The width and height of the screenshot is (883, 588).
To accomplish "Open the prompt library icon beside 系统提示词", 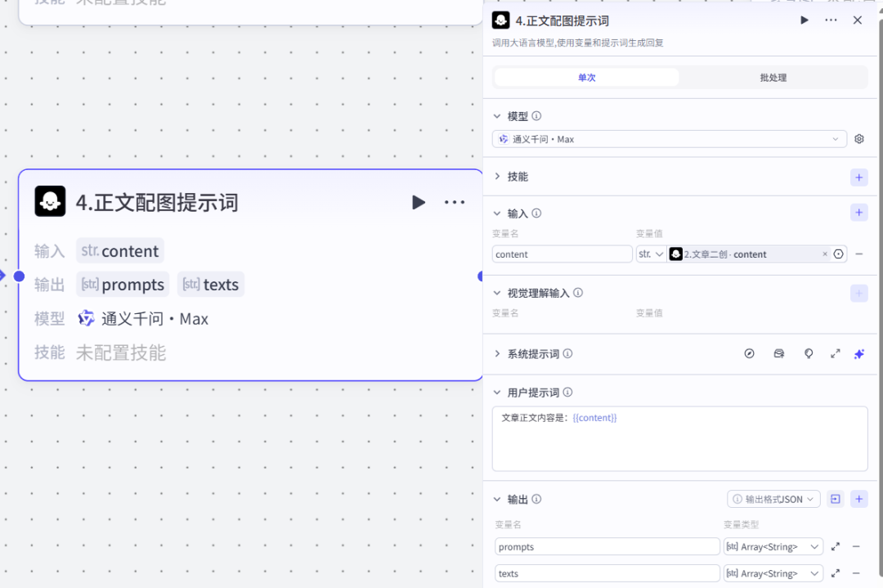I will tap(778, 353).
